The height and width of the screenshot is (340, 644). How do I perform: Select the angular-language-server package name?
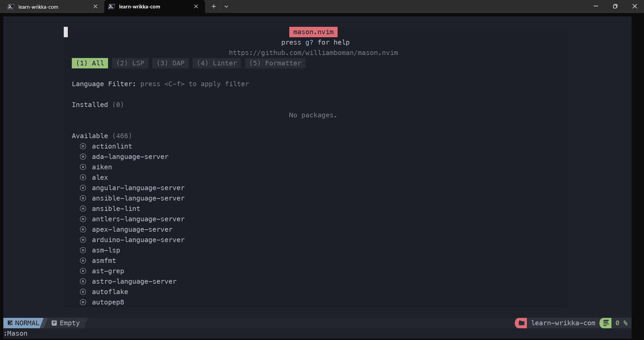click(138, 188)
